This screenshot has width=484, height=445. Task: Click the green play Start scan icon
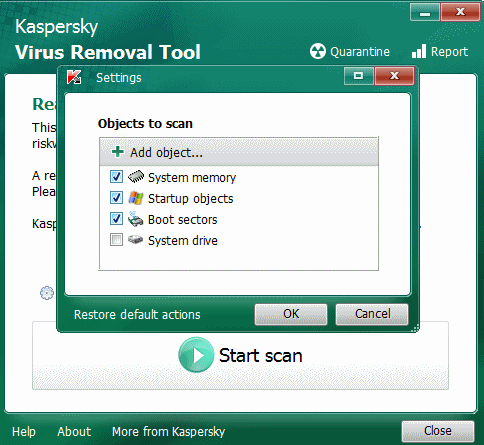pos(196,355)
